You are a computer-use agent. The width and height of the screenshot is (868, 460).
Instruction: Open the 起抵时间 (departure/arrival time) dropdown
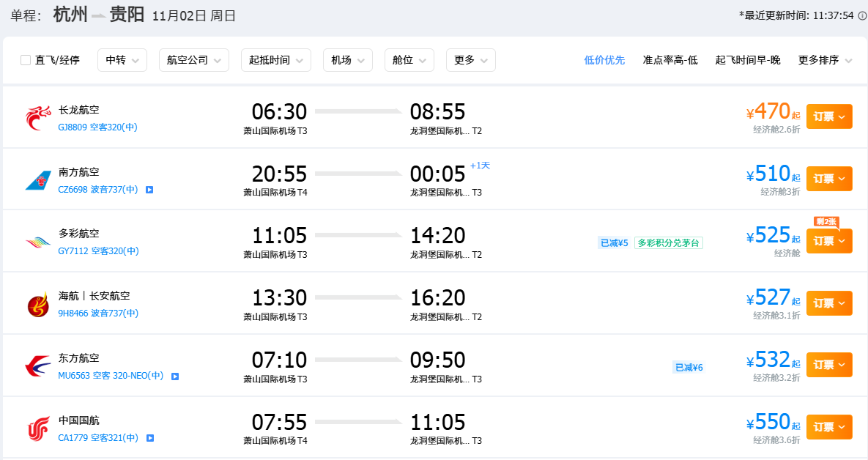tap(275, 60)
